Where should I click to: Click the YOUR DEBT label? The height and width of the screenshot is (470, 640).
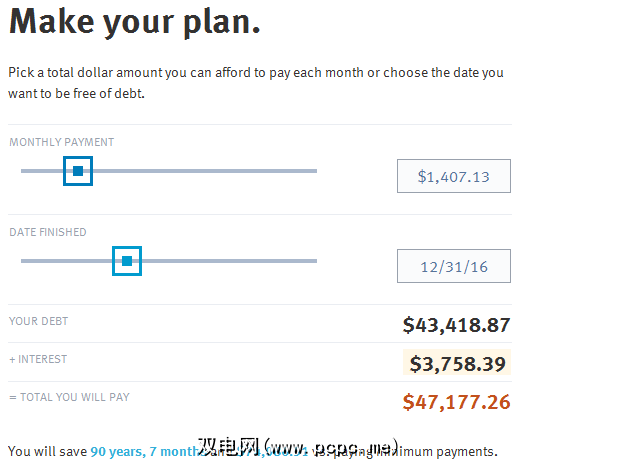(39, 321)
